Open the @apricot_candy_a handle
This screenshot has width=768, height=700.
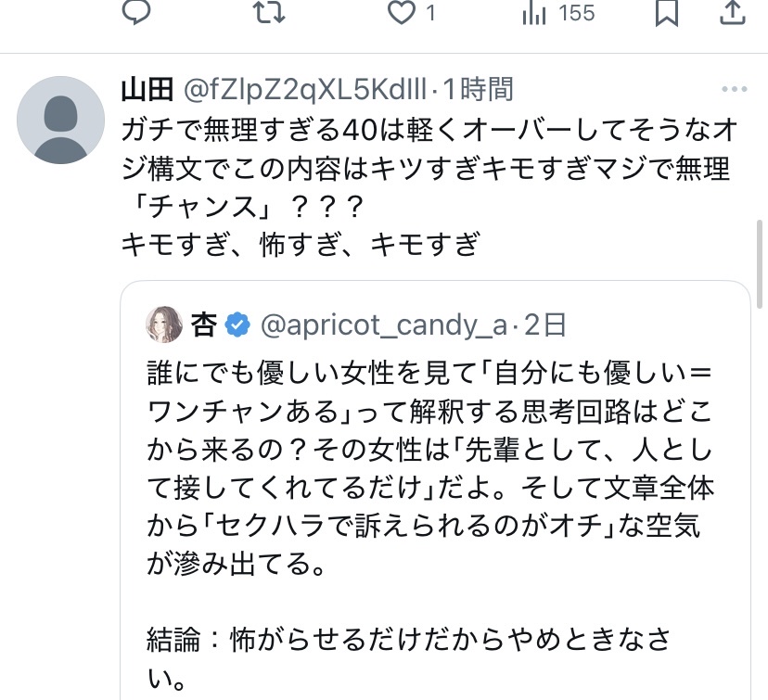[383, 325]
